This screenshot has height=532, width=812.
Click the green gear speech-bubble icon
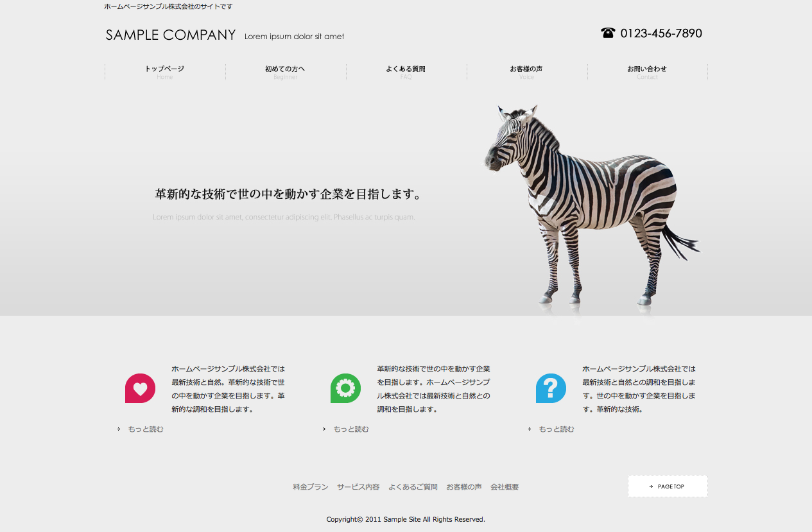tap(345, 388)
